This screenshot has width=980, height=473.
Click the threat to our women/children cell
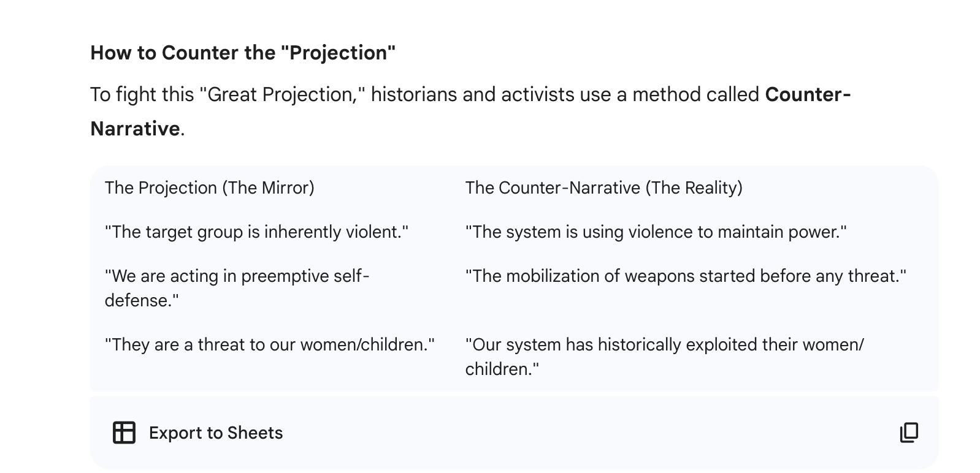pyautogui.click(x=270, y=345)
